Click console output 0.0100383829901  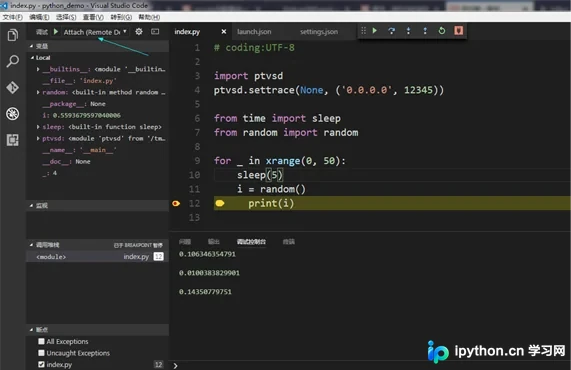[209, 273]
